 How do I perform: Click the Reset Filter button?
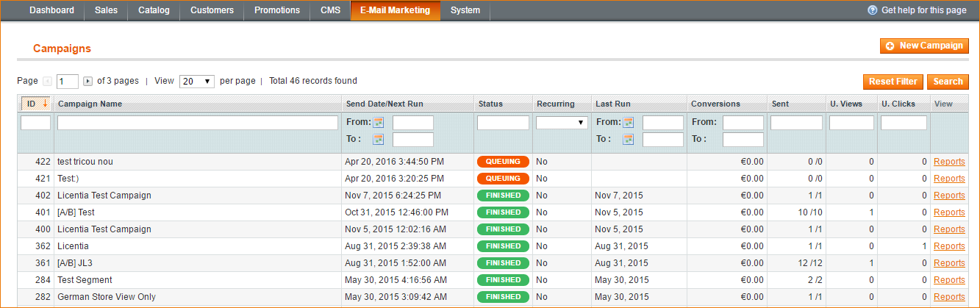click(x=893, y=82)
